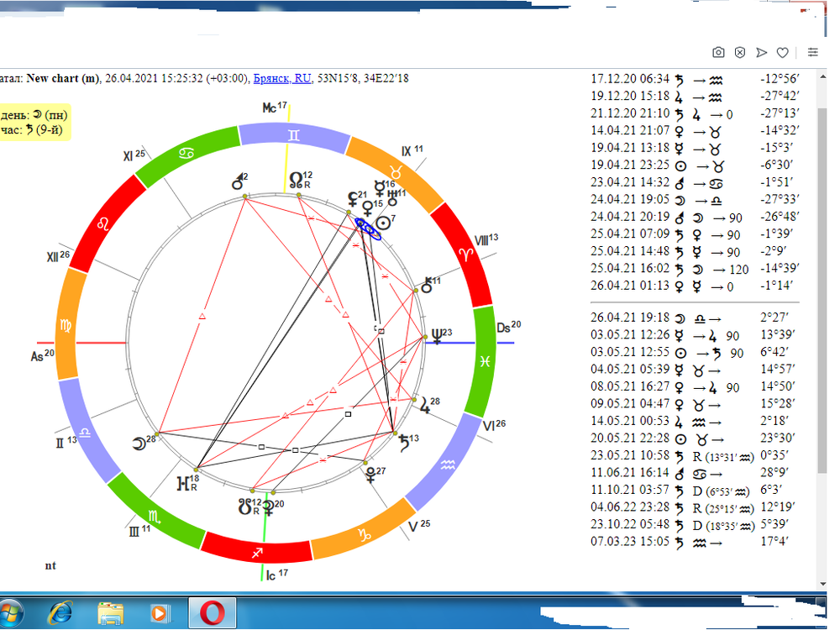
Task: Click the As 20 ascendant label
Action: (x=42, y=355)
